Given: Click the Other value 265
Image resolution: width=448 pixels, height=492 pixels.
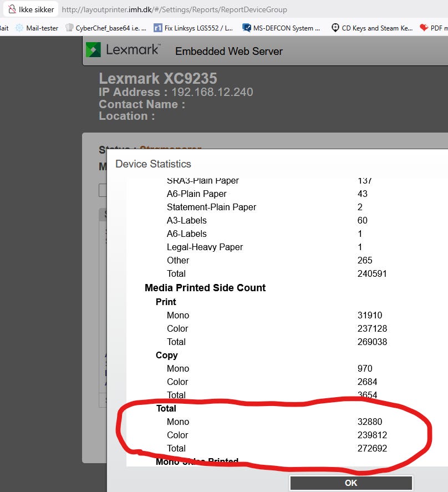Looking at the screenshot, I should click(365, 261).
